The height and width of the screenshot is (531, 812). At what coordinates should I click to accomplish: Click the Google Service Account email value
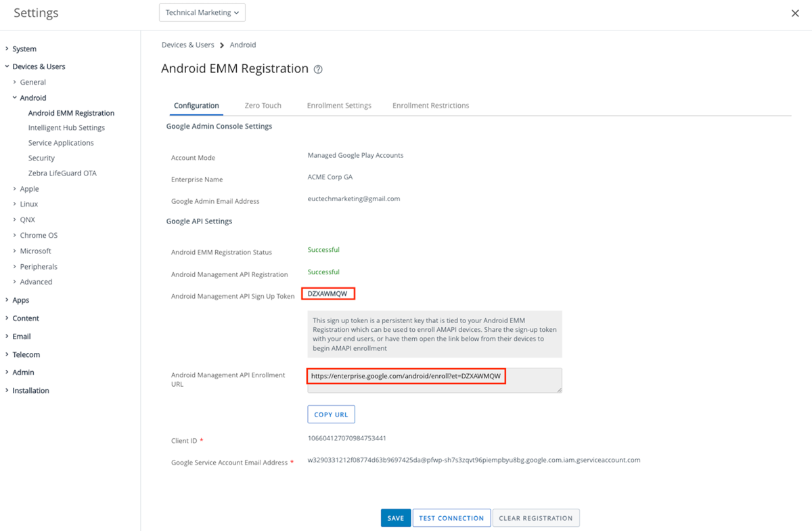[x=474, y=460]
